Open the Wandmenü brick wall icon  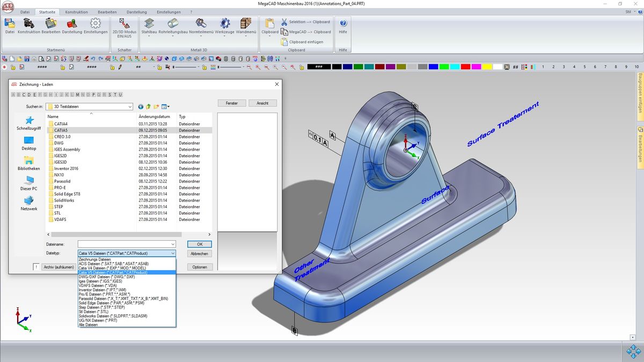pyautogui.click(x=246, y=25)
